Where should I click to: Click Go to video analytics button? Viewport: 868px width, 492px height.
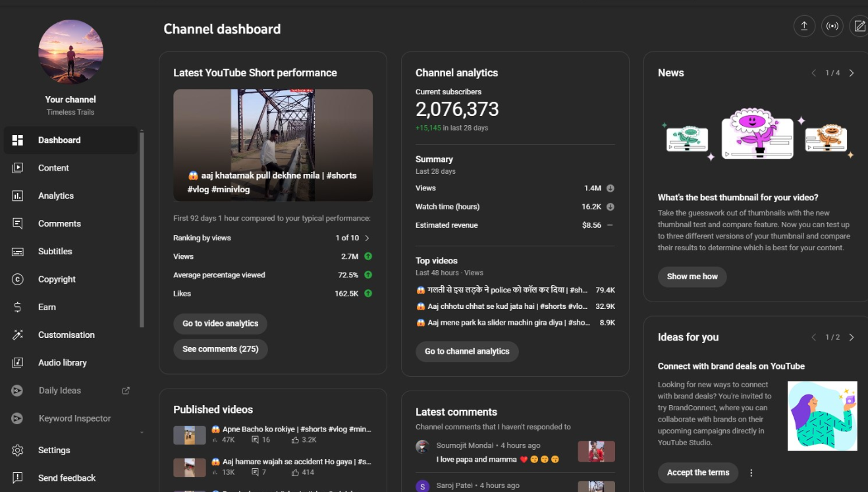pyautogui.click(x=220, y=323)
